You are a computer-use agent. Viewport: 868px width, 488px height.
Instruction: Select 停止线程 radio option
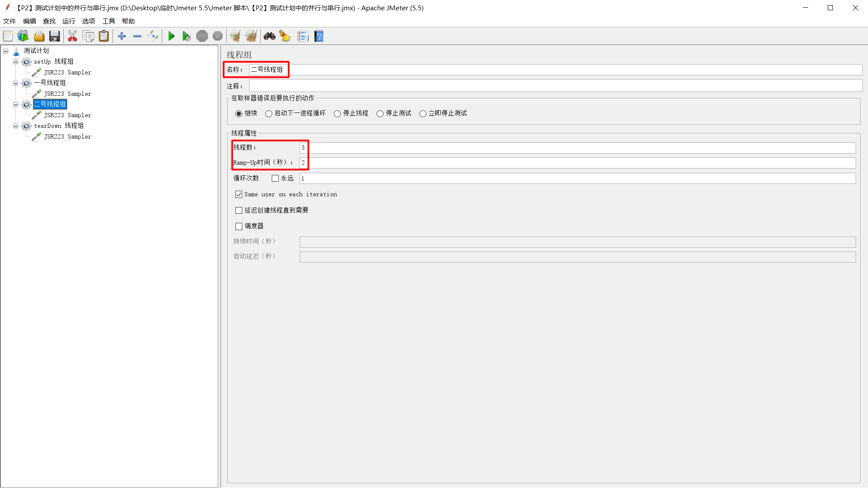pyautogui.click(x=337, y=114)
